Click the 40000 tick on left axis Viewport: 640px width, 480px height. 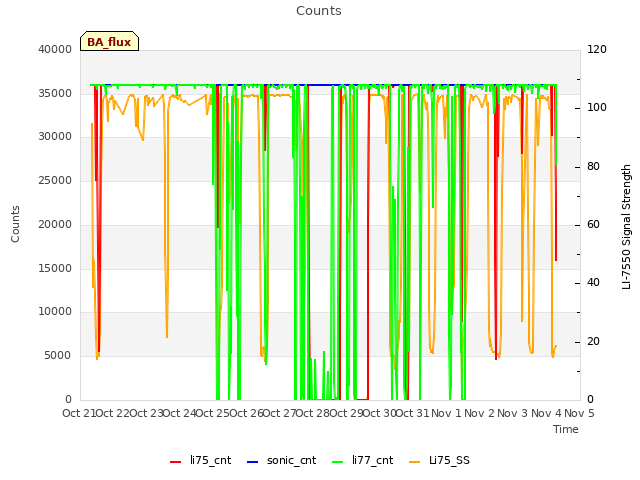(x=55, y=49)
